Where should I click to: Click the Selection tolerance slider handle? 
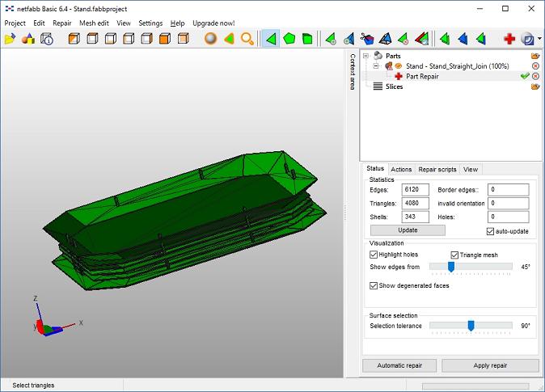pos(471,326)
